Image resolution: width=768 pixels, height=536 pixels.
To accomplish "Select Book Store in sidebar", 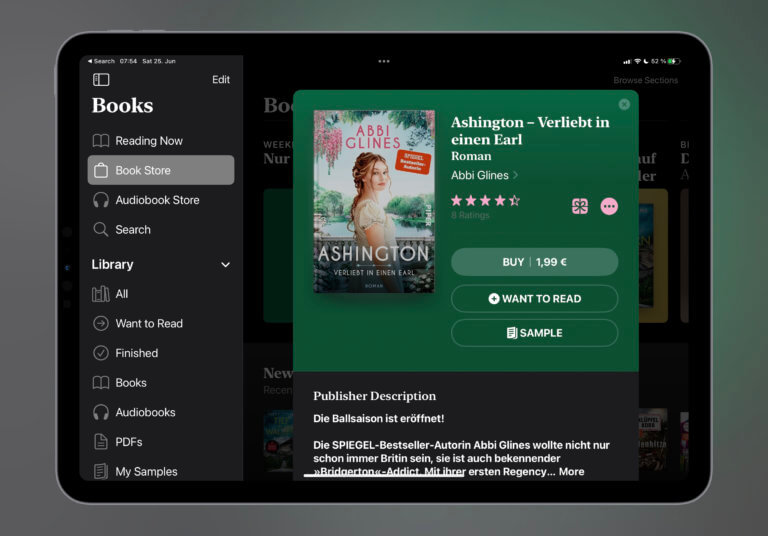I will coord(161,170).
